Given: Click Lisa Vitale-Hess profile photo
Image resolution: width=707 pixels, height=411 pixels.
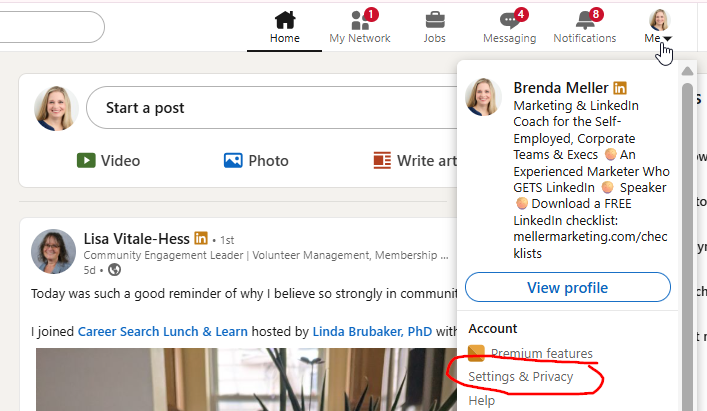Looking at the screenshot, I should 53,252.
